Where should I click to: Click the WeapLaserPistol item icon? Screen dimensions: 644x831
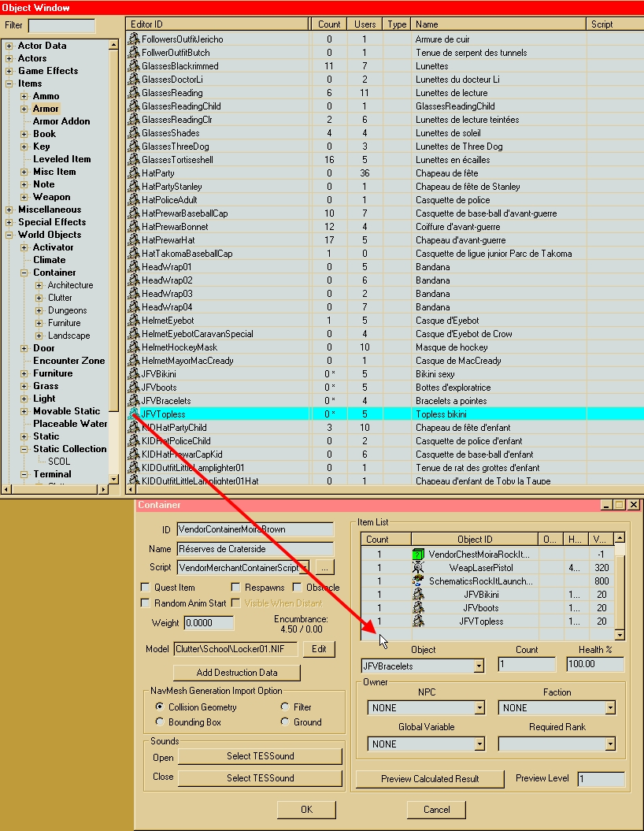(x=418, y=568)
